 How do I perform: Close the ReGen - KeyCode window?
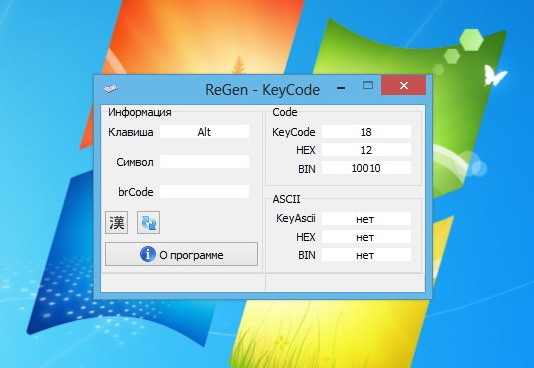[x=404, y=85]
